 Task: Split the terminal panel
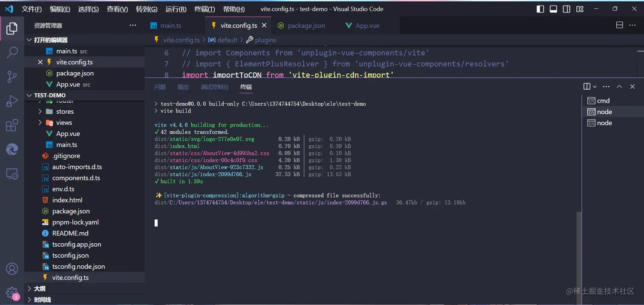pos(587,86)
